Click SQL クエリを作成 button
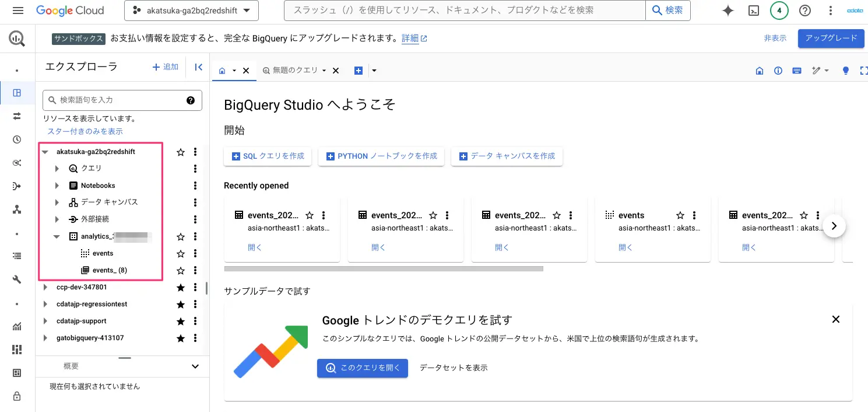This screenshot has height=412, width=868. [x=268, y=156]
